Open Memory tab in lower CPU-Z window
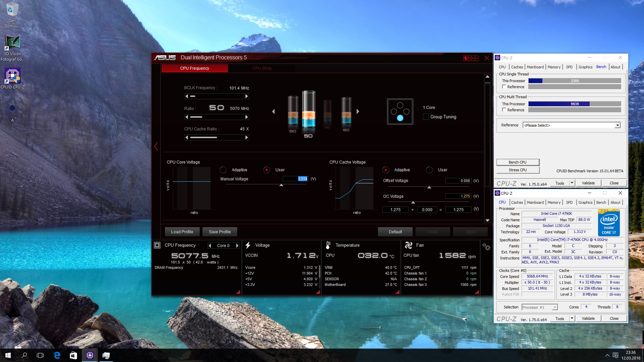This screenshot has width=644, height=362. click(554, 202)
